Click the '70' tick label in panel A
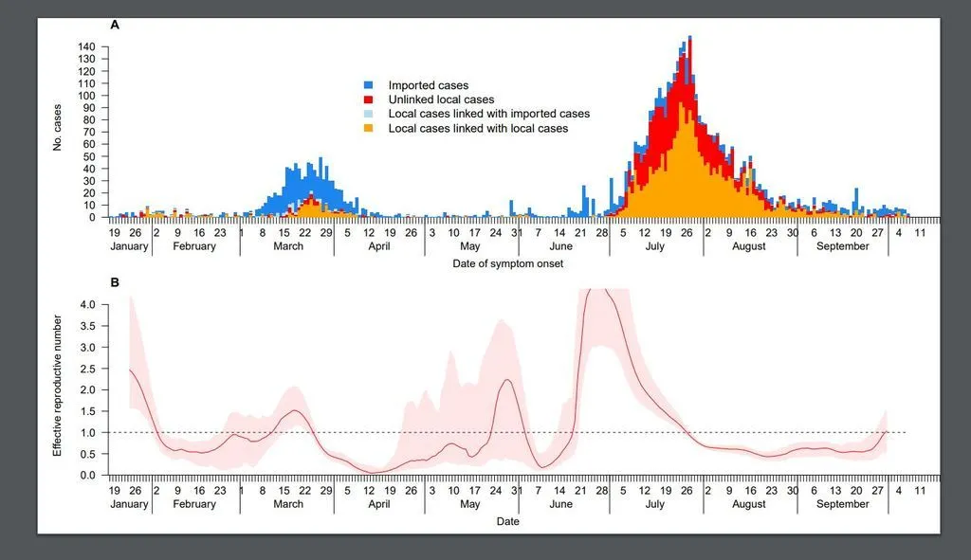 tap(90, 133)
